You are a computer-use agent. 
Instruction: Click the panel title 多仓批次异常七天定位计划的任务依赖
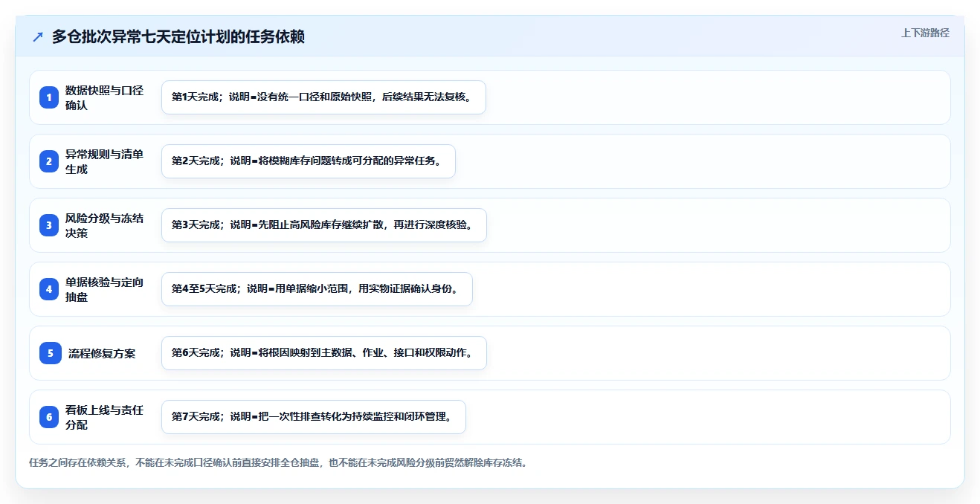coord(178,37)
